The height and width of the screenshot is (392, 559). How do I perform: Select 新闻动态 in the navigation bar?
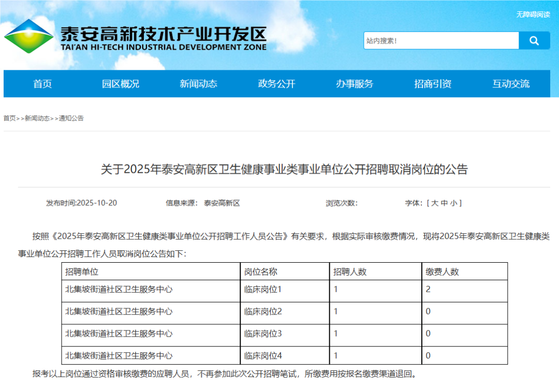198,84
